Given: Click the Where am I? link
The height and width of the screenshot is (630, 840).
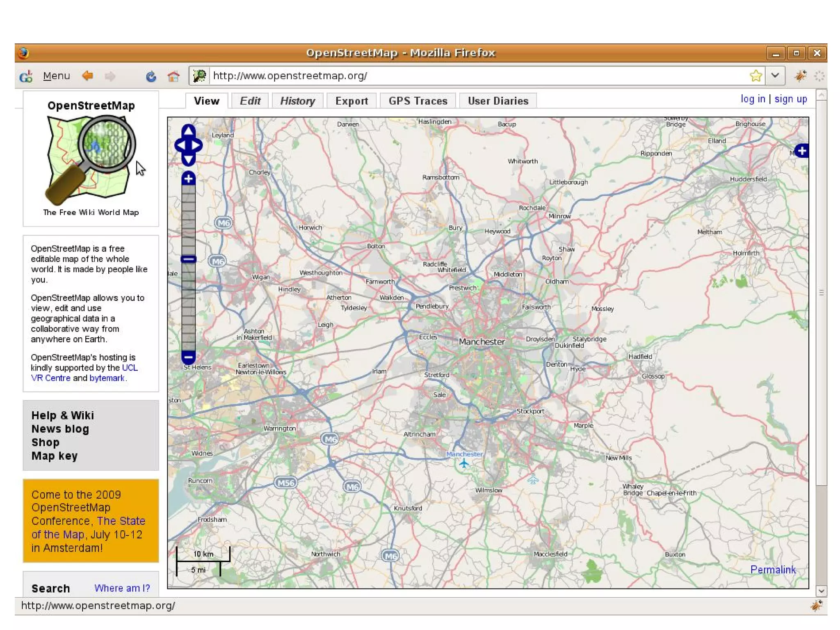Looking at the screenshot, I should 122,588.
